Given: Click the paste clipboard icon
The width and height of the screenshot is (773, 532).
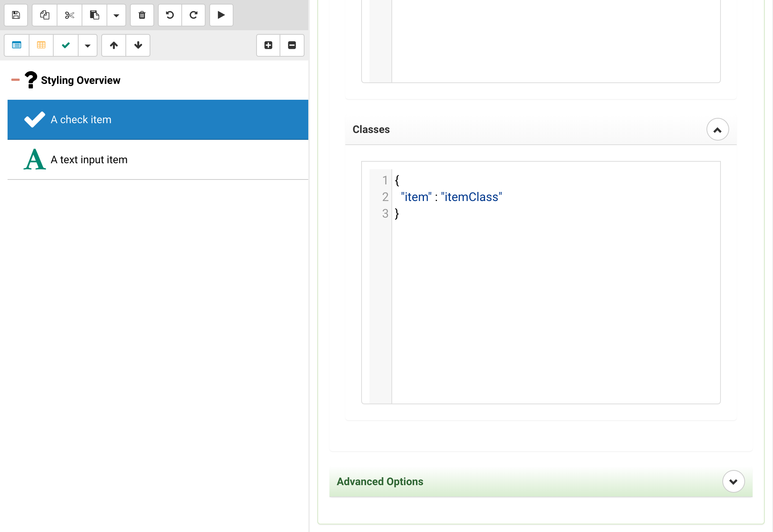Looking at the screenshot, I should click(94, 15).
